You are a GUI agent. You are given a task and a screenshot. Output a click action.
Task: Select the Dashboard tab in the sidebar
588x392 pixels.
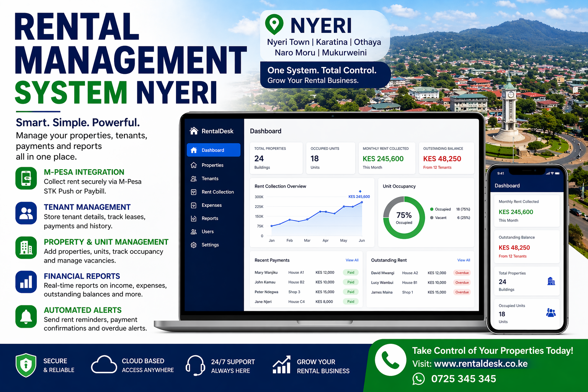(213, 150)
